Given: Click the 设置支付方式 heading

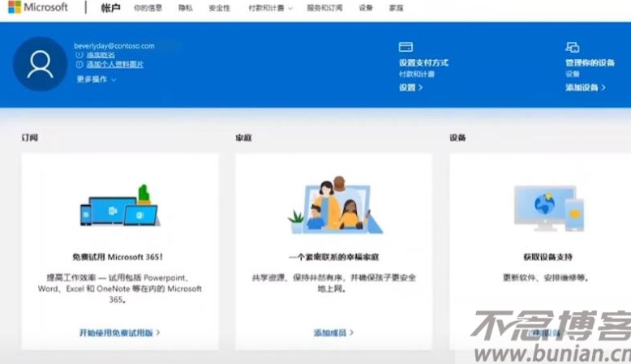Looking at the screenshot, I should point(423,62).
